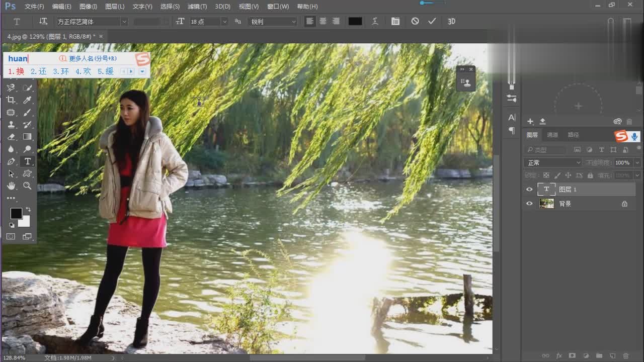Filter layers by type layers
The width and height of the screenshot is (644, 362).
(601, 150)
